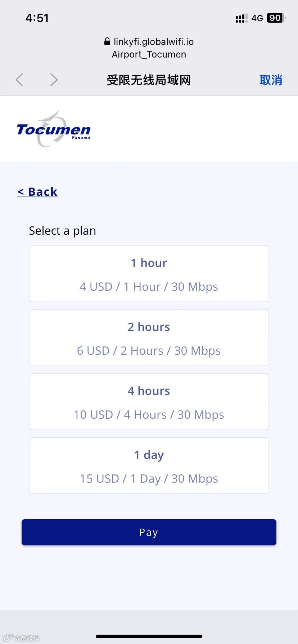Choose the '15 USD / 1 Day / 30 Mbps' option
This screenshot has height=644, width=298.
pos(149,479)
